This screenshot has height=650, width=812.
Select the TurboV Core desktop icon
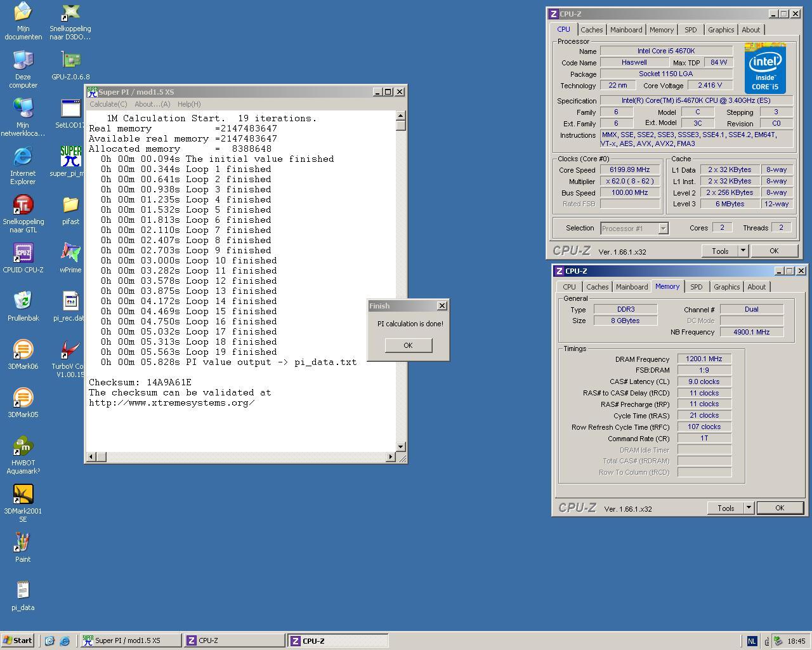coord(70,359)
